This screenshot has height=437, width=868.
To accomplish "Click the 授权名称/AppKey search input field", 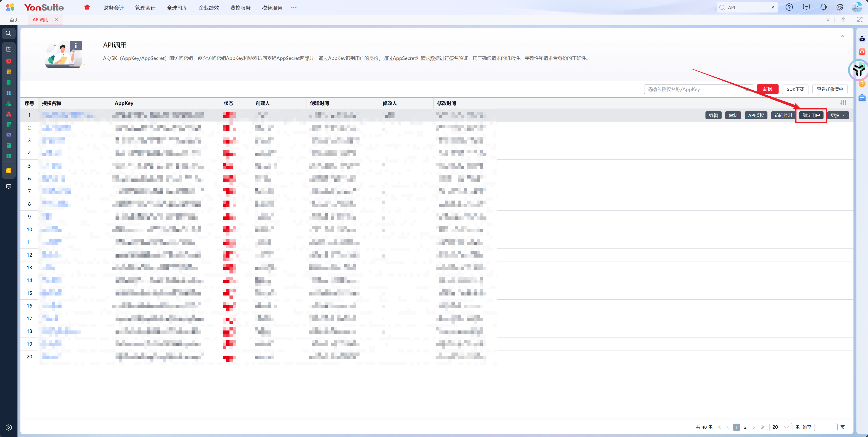I will click(x=694, y=89).
